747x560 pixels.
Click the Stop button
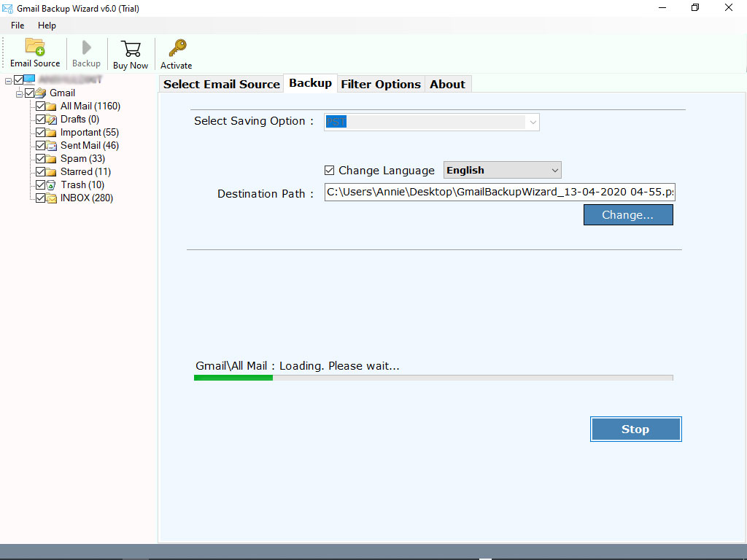[635, 429]
